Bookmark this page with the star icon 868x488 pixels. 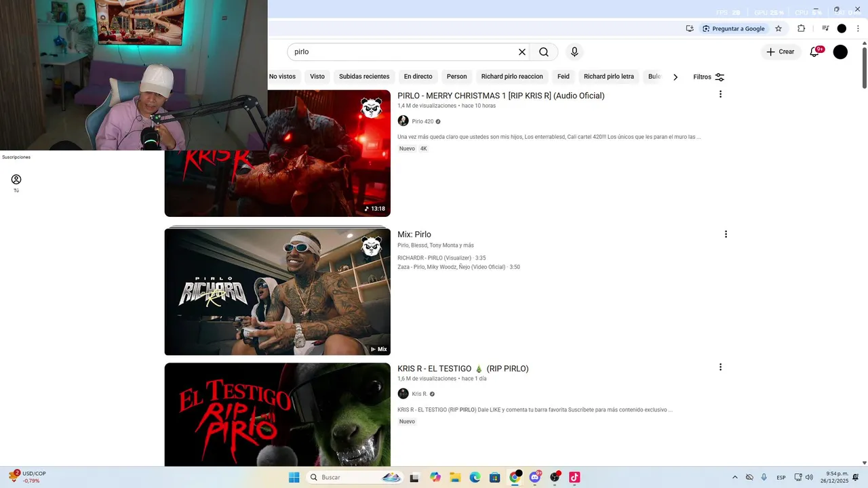[778, 28]
